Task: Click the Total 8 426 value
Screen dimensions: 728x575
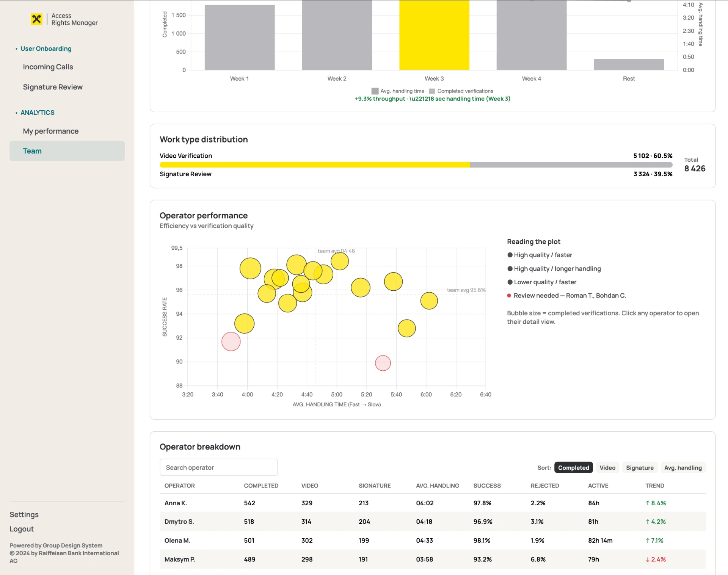Action: pos(695,169)
